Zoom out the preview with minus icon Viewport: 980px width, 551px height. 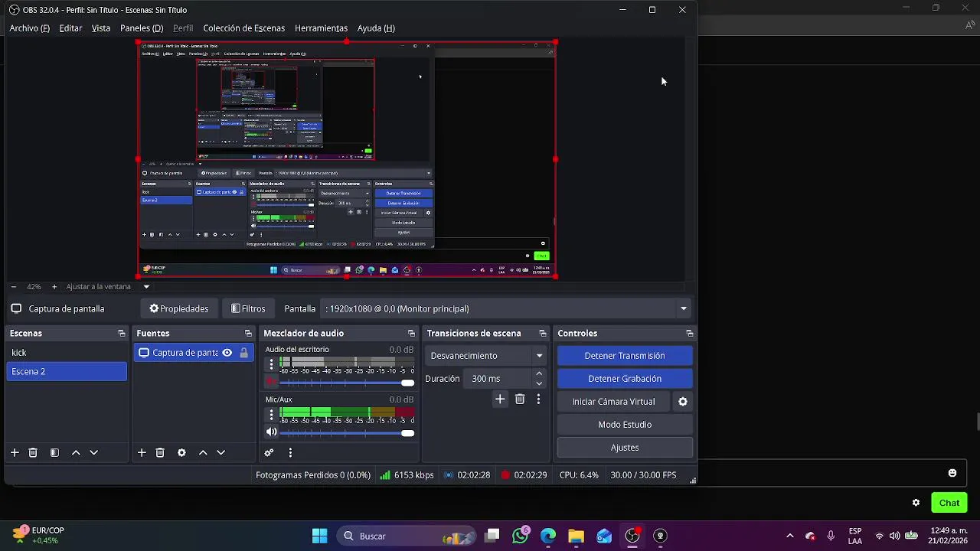(14, 287)
